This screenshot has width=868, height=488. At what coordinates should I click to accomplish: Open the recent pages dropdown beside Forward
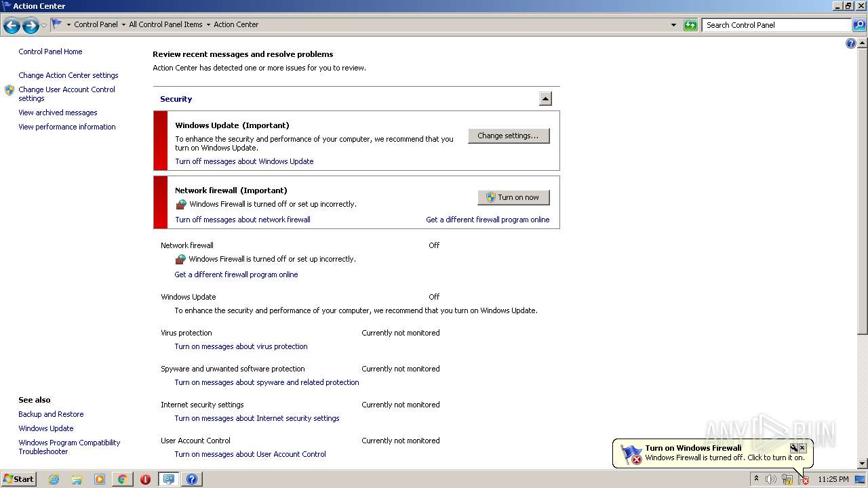(x=44, y=26)
